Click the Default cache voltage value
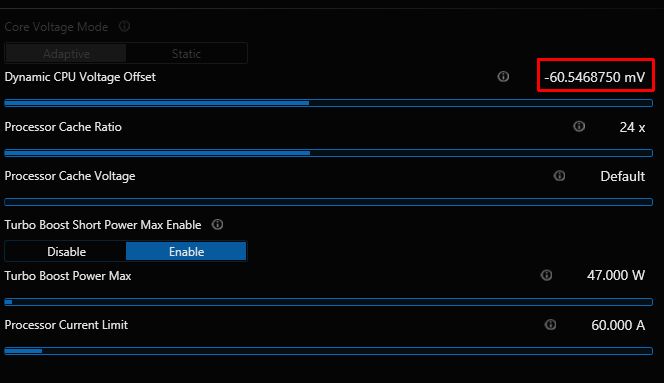 (622, 176)
